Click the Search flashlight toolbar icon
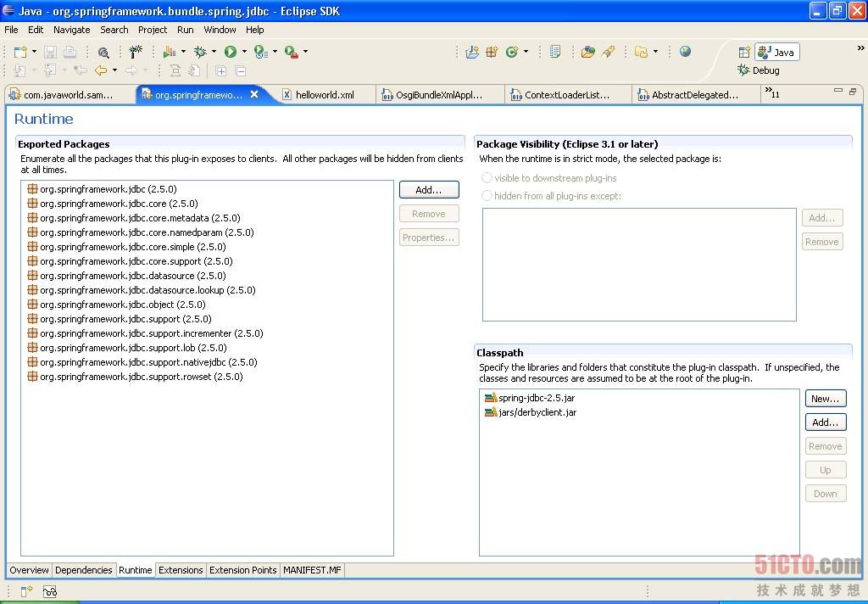 point(609,52)
